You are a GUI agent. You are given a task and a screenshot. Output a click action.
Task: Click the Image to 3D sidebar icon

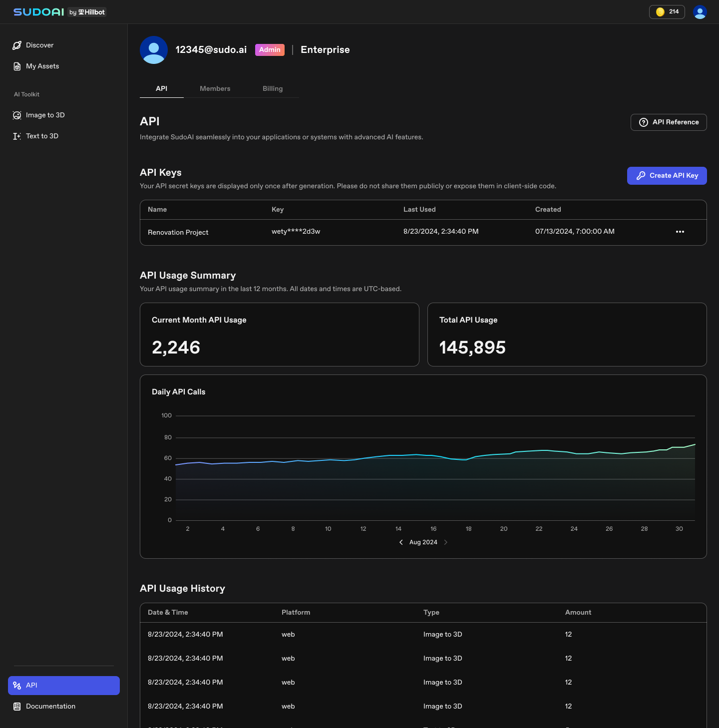pyautogui.click(x=17, y=115)
